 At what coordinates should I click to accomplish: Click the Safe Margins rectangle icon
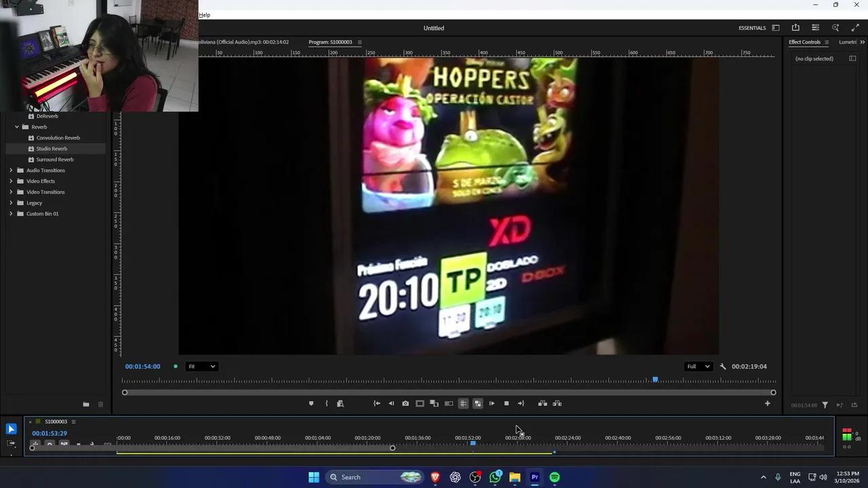coord(420,403)
